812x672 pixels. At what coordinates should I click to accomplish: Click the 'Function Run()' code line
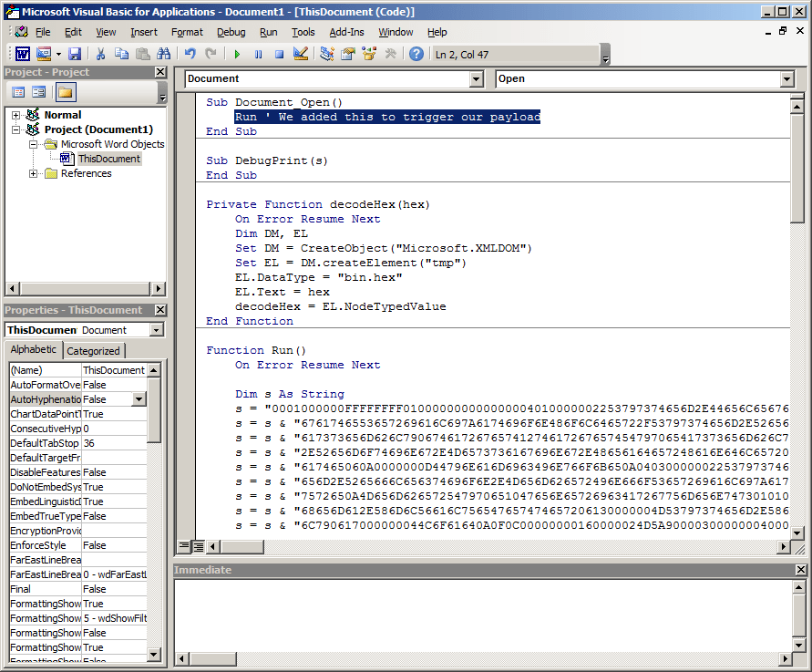256,350
